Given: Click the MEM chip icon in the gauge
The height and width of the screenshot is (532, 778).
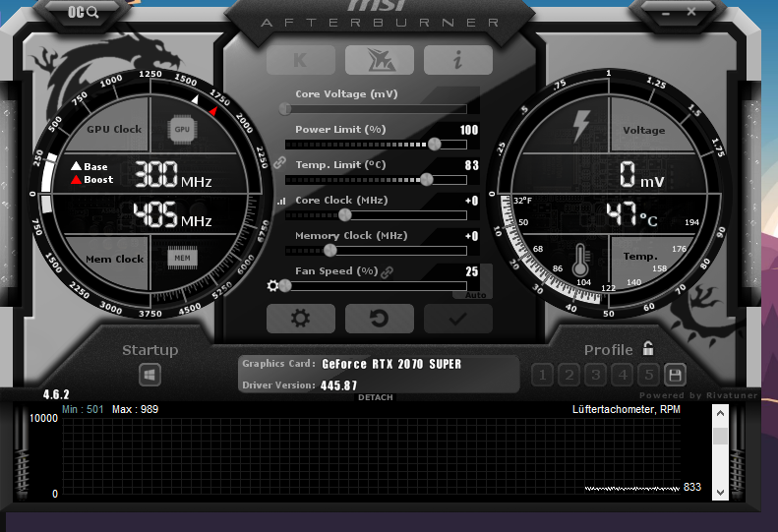Looking at the screenshot, I should [x=182, y=258].
